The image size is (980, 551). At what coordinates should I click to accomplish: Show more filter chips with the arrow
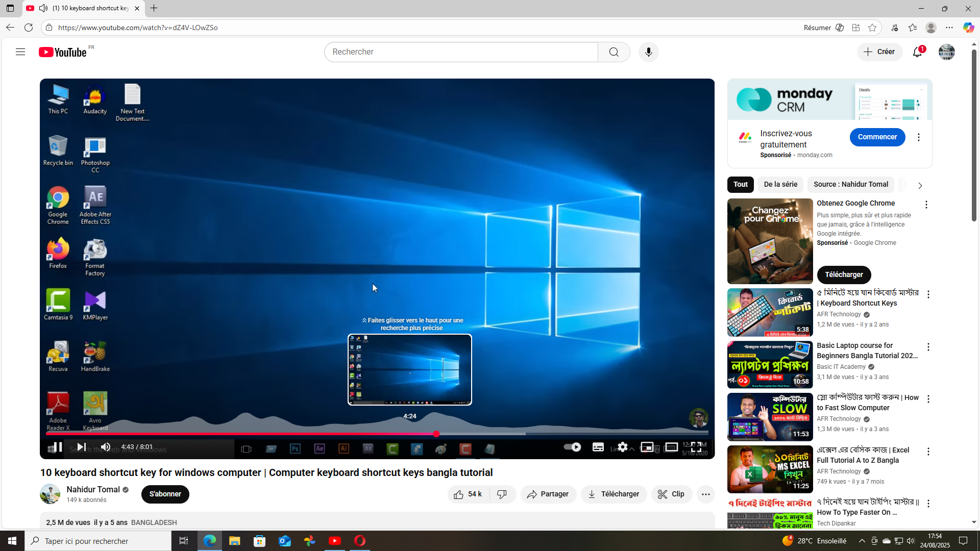(x=920, y=186)
